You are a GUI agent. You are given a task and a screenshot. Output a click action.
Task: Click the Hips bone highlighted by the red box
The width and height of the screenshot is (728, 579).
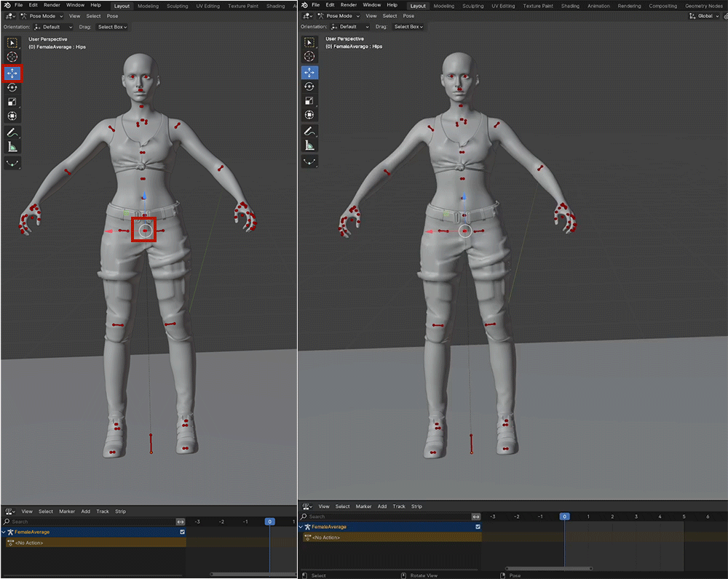pyautogui.click(x=144, y=231)
